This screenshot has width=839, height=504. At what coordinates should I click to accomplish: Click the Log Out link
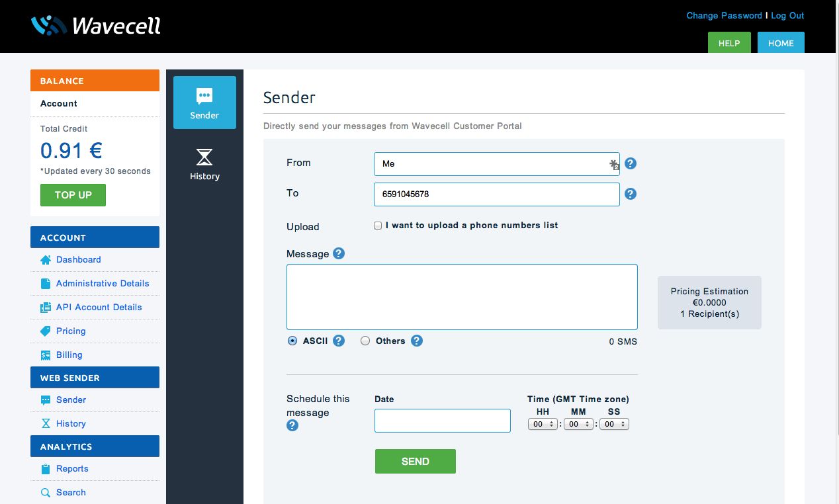787,15
